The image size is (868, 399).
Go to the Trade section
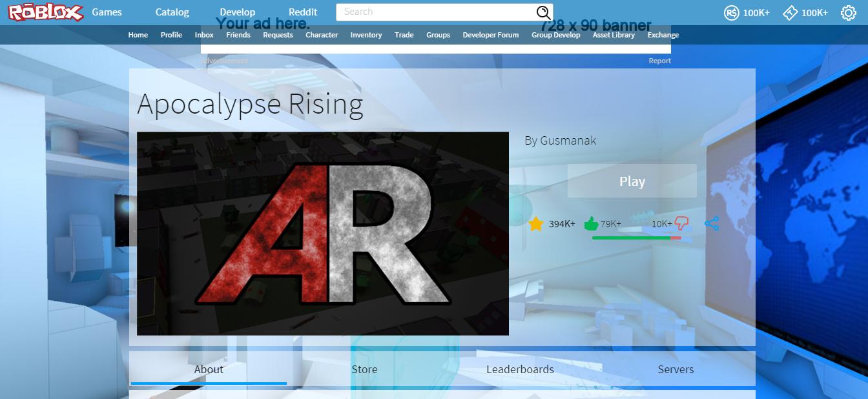tap(404, 35)
